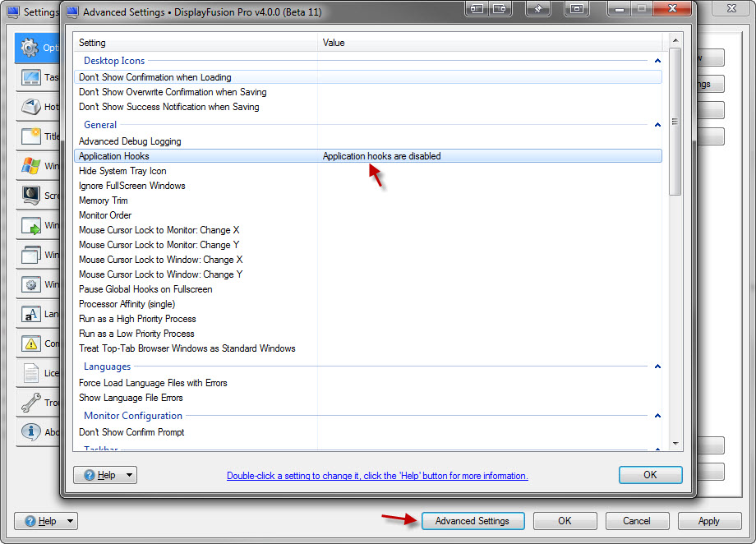Click the Options gear icon in sidebar
756x544 pixels.
[x=30, y=48]
